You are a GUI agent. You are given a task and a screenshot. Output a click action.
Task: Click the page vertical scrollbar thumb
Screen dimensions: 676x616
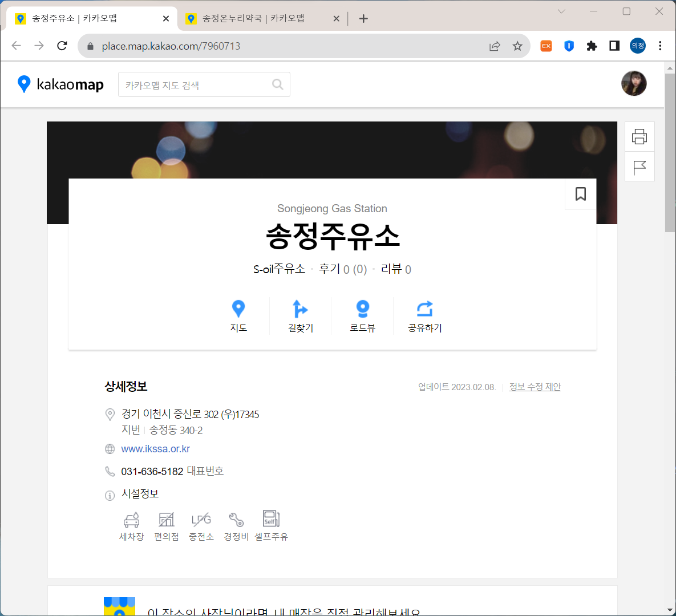point(670,153)
